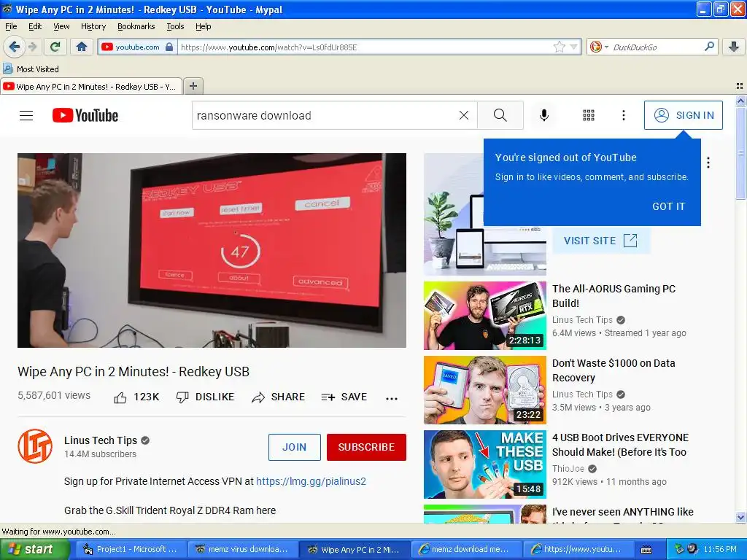
Task: Reload the page with the refresh icon
Action: [x=55, y=47]
